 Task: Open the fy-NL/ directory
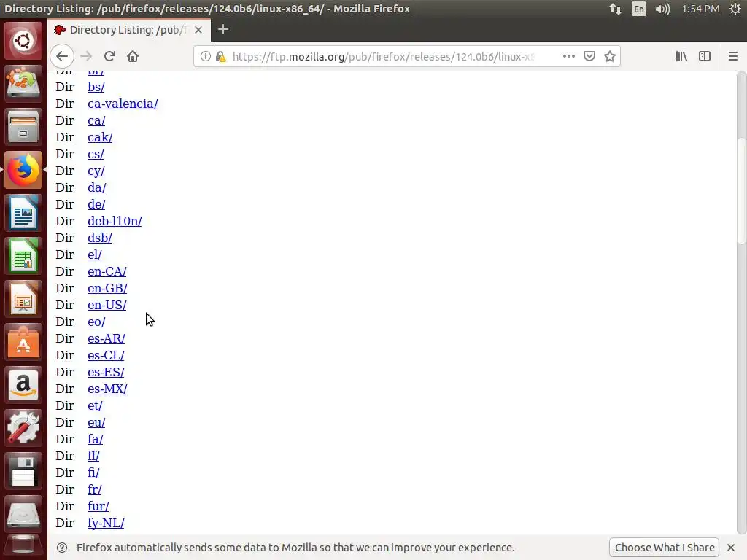tap(106, 523)
